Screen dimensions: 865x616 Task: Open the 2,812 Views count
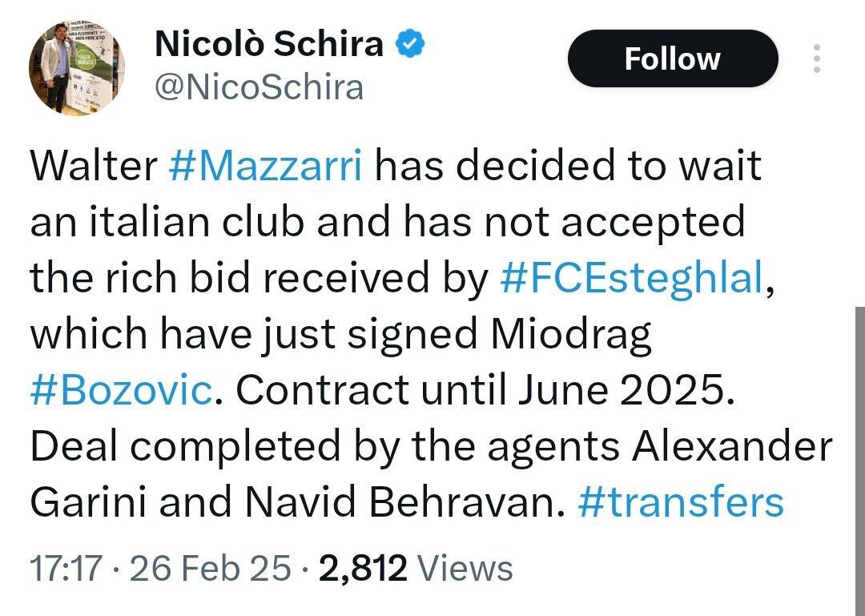pyautogui.click(x=416, y=569)
